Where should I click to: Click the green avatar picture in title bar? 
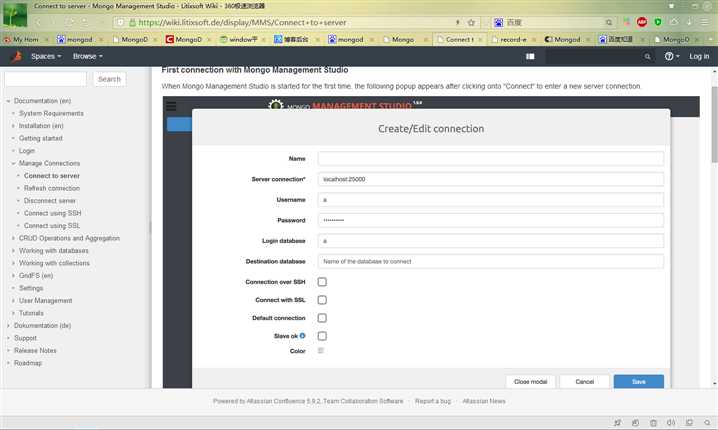pos(15,15)
